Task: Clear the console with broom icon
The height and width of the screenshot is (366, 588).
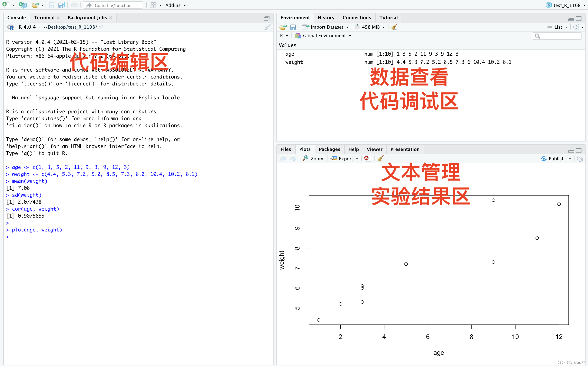Action: click(267, 27)
